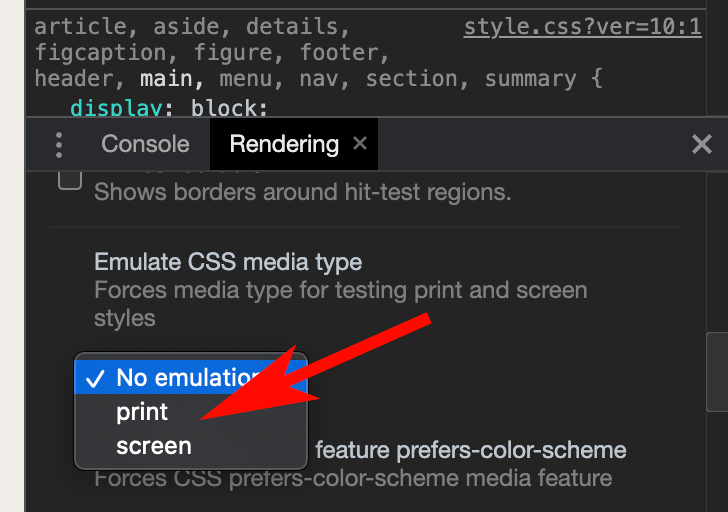The width and height of the screenshot is (728, 512).
Task: Select the Rendering tab
Action: [284, 144]
